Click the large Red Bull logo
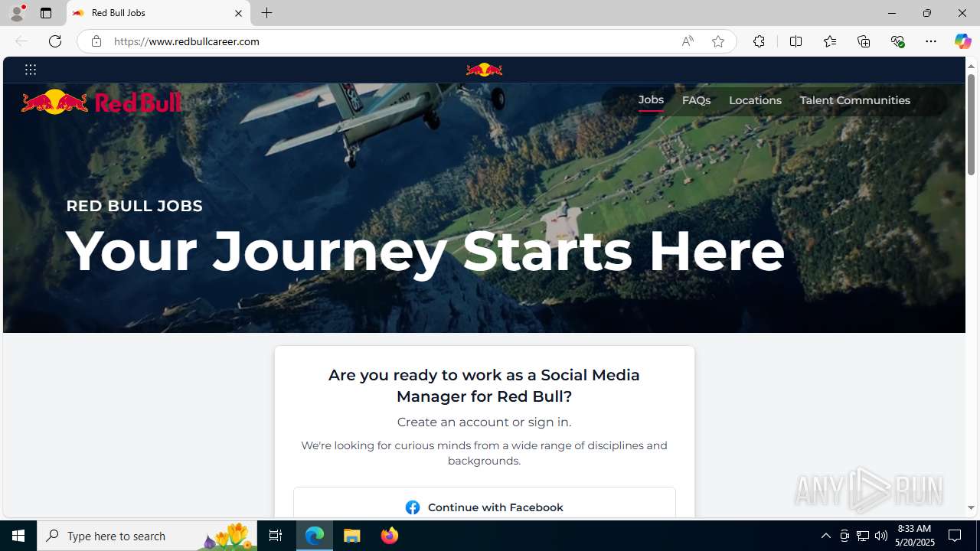Viewport: 980px width, 551px height. click(x=101, y=102)
